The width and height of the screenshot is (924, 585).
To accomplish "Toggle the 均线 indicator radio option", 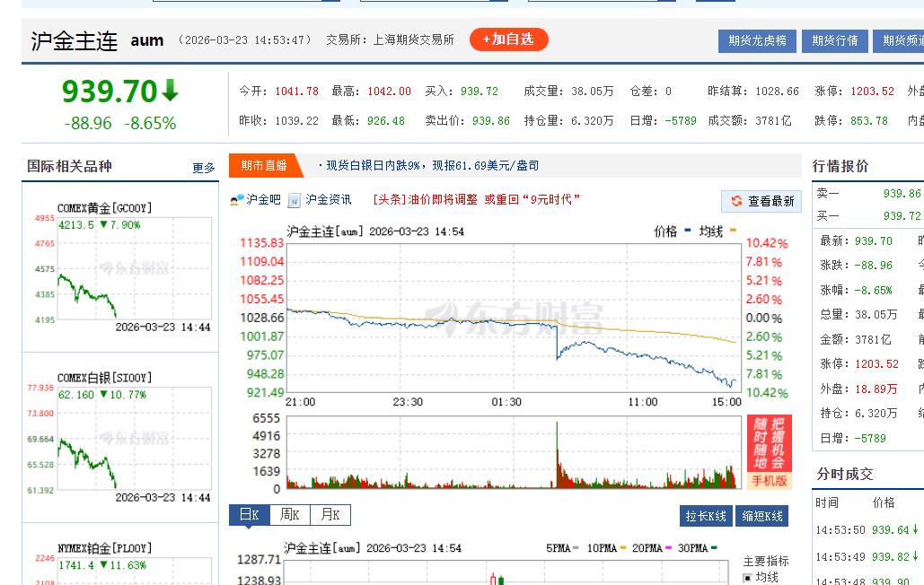I will click(747, 578).
